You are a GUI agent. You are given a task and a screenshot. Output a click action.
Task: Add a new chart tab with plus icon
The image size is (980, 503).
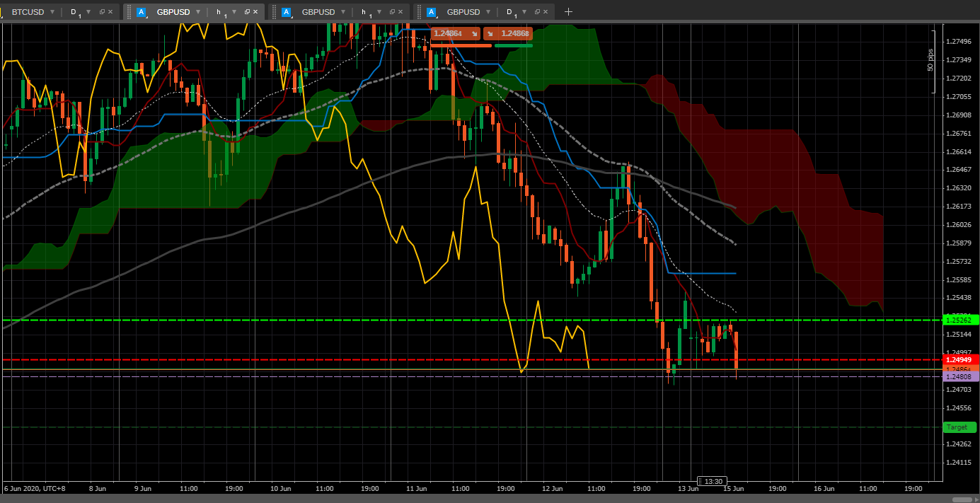568,12
